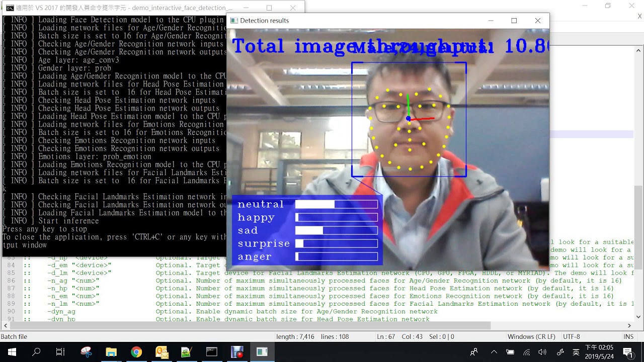Click the Windows Start button
Viewport: 644px width, 362px height.
coord(12,352)
